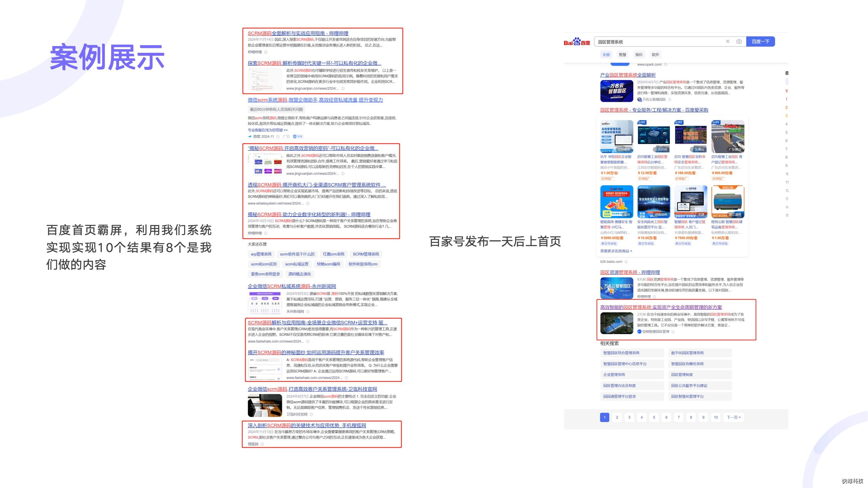The width and height of the screenshot is (868, 488).
Task: Open "揭秘SCRM源码:开启高效营销的密码" result
Action: [313, 148]
